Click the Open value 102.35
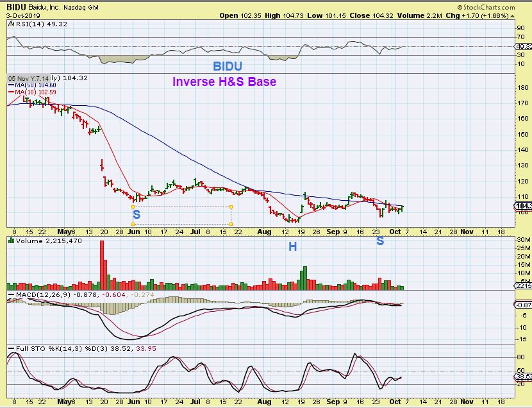 coord(250,15)
